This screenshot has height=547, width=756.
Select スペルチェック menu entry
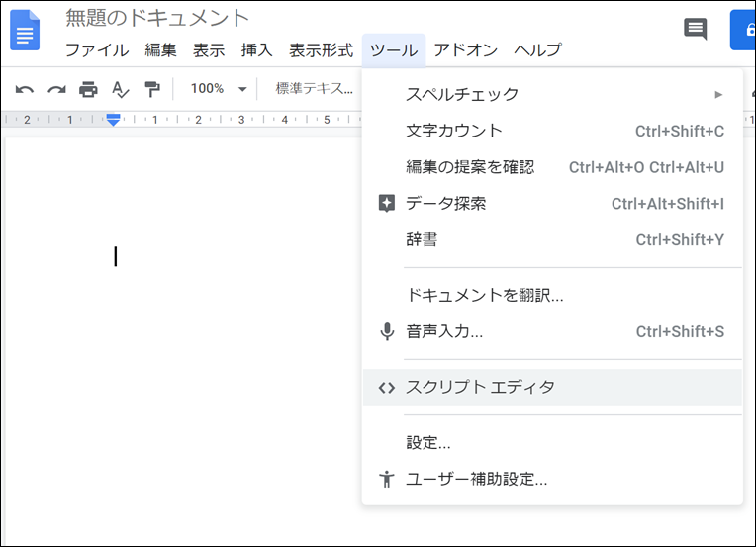pyautogui.click(x=552, y=94)
